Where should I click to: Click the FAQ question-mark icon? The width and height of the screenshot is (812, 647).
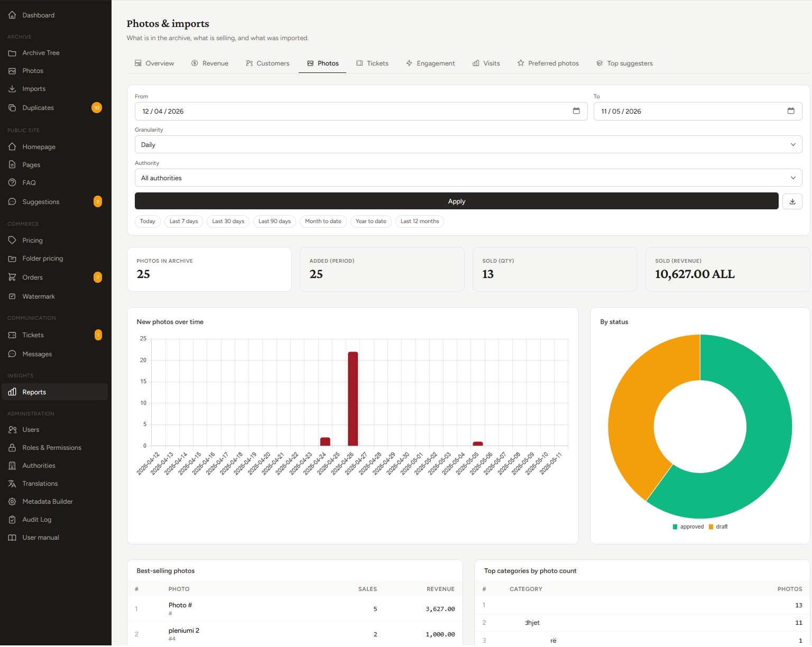pyautogui.click(x=12, y=183)
